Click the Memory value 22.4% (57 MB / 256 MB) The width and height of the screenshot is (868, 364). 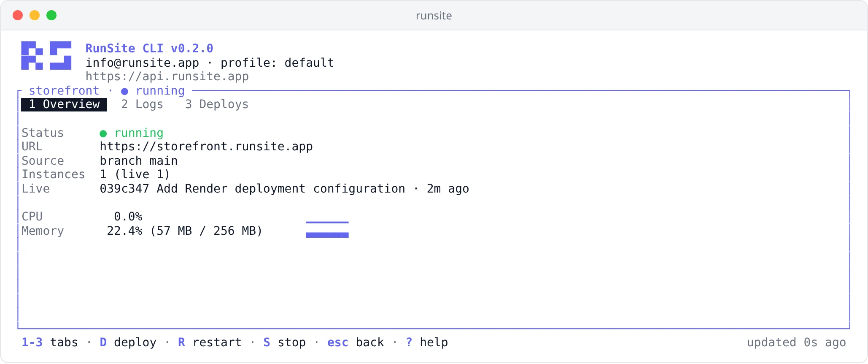(185, 231)
